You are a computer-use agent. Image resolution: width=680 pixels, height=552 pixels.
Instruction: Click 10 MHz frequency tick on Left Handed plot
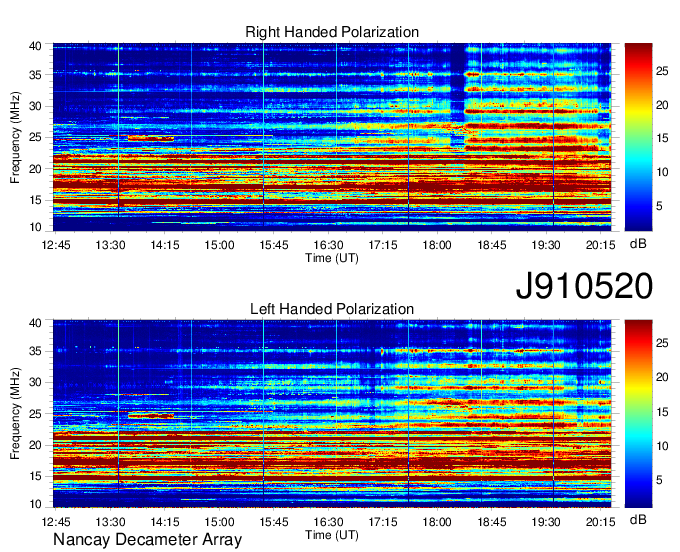point(35,504)
